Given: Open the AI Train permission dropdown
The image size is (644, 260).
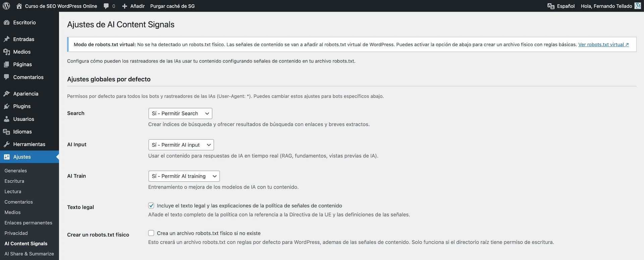Looking at the screenshot, I should coord(184,176).
